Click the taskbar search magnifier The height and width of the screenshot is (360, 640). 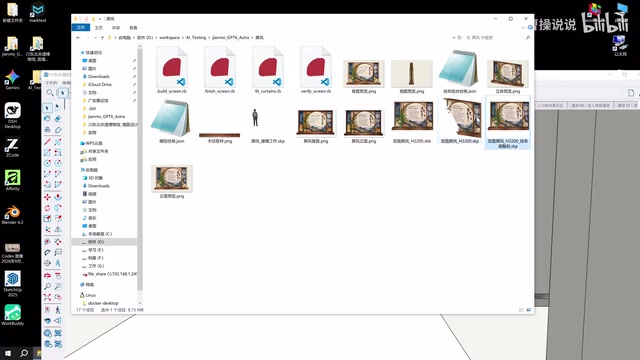click(24, 353)
